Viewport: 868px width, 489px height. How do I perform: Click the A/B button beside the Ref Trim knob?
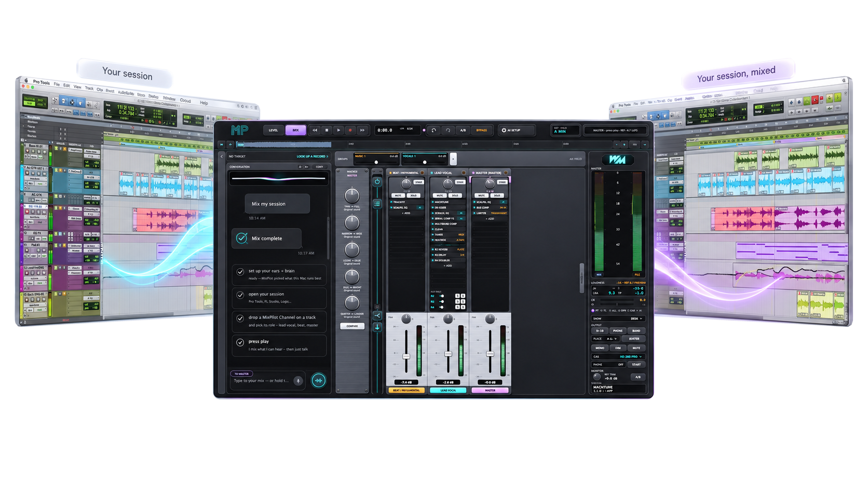coord(638,377)
